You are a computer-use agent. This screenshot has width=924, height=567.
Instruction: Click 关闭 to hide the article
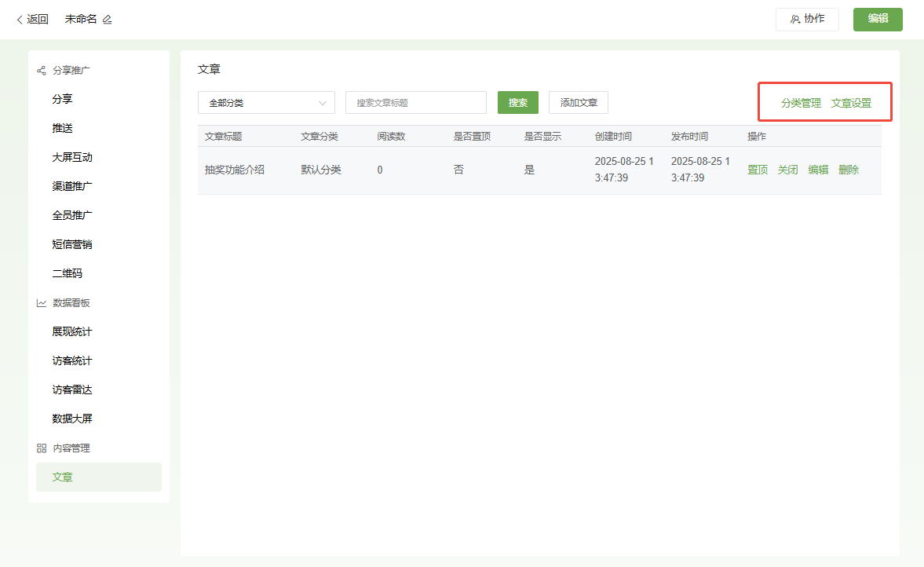point(787,170)
